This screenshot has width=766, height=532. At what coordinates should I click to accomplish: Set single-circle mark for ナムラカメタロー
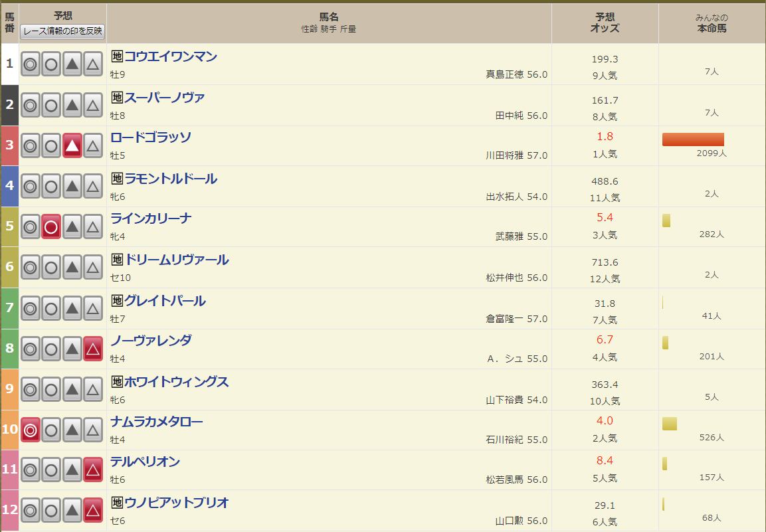coord(51,430)
